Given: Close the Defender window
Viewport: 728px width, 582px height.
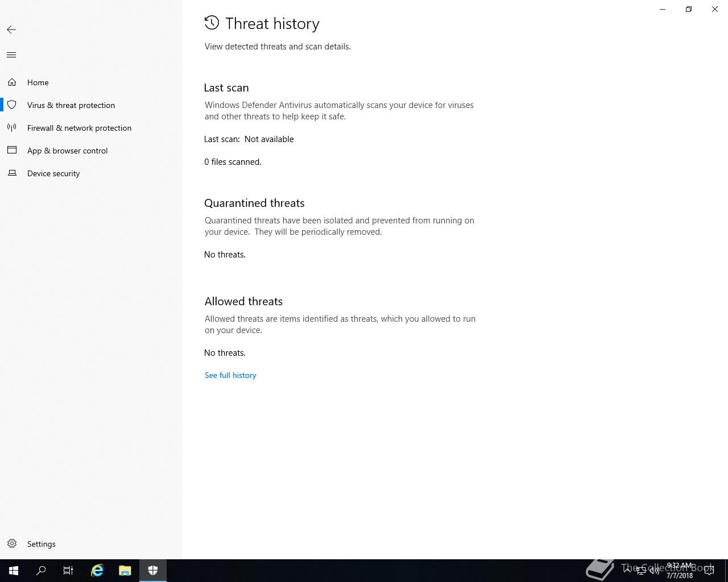Looking at the screenshot, I should [715, 9].
